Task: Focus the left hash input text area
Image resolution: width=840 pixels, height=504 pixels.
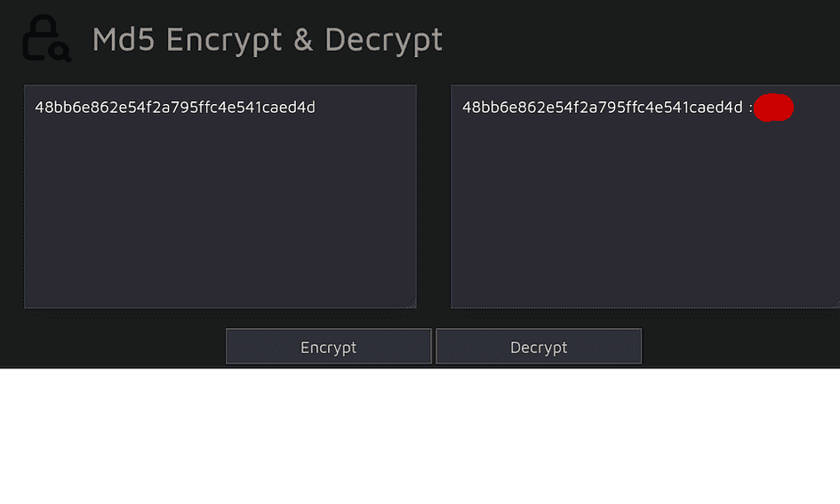Action: tap(220, 196)
